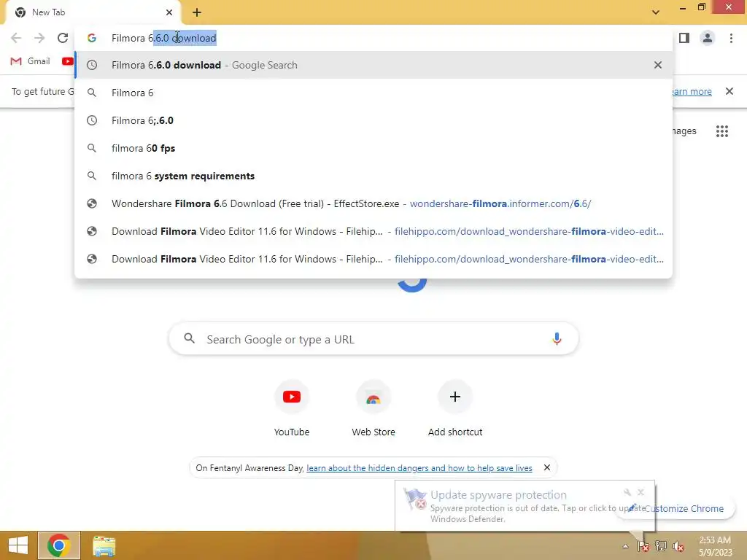
Task: Click the omnibox text field
Action: [373, 38]
